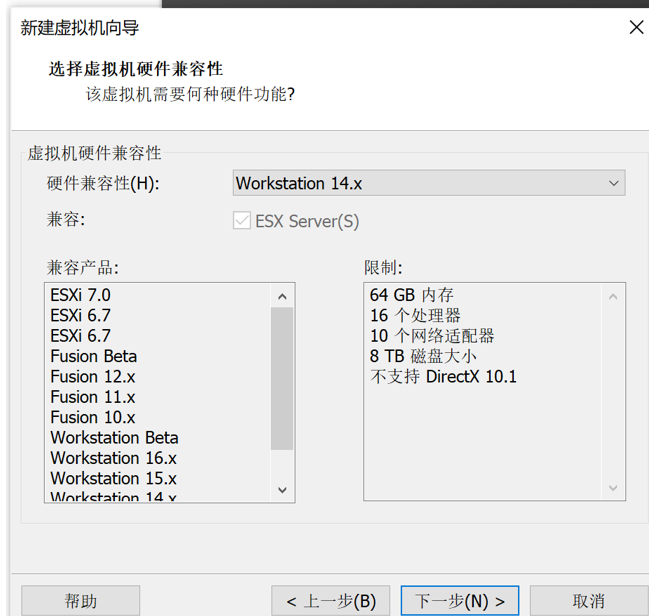The image size is (649, 616).
Task: Select the 8 TB 磁盘大小 limit entry
Action: 423,356
